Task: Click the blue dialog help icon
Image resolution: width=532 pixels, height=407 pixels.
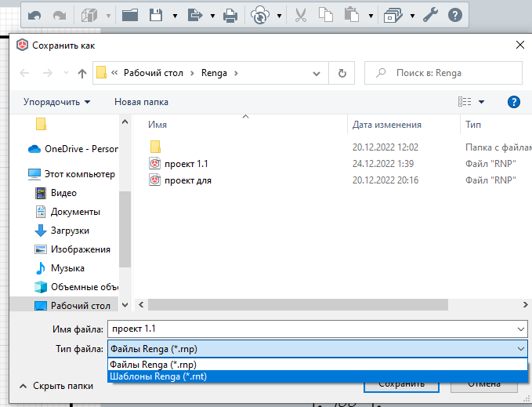Action: click(x=514, y=102)
